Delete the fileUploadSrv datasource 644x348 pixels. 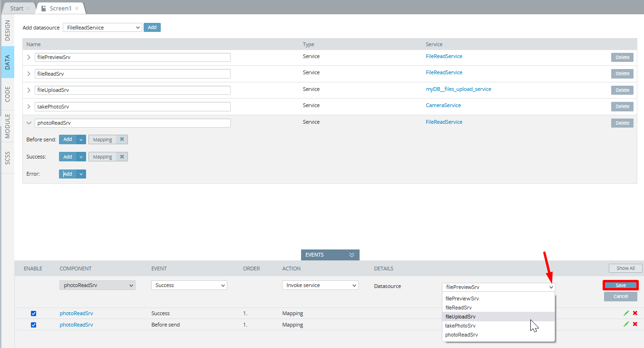point(622,90)
